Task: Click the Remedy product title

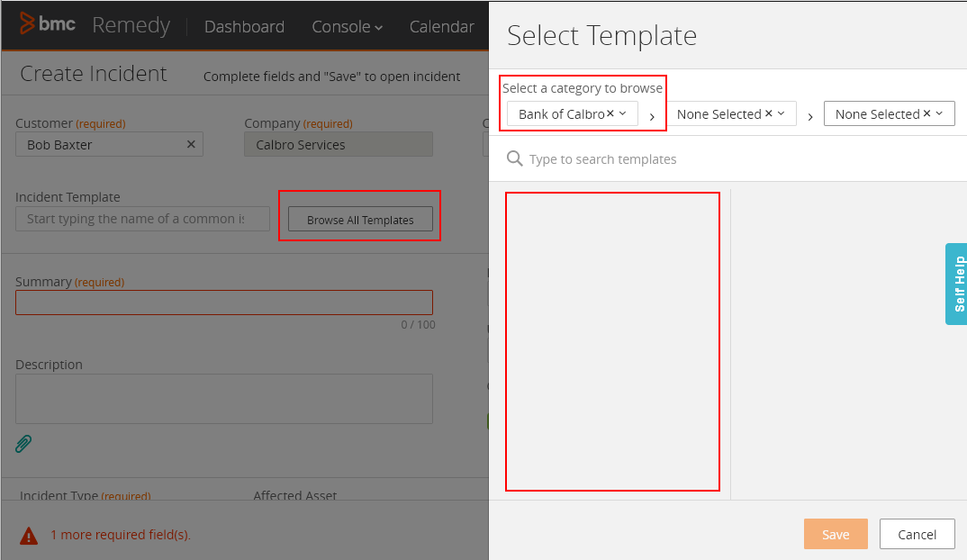Action: (131, 25)
